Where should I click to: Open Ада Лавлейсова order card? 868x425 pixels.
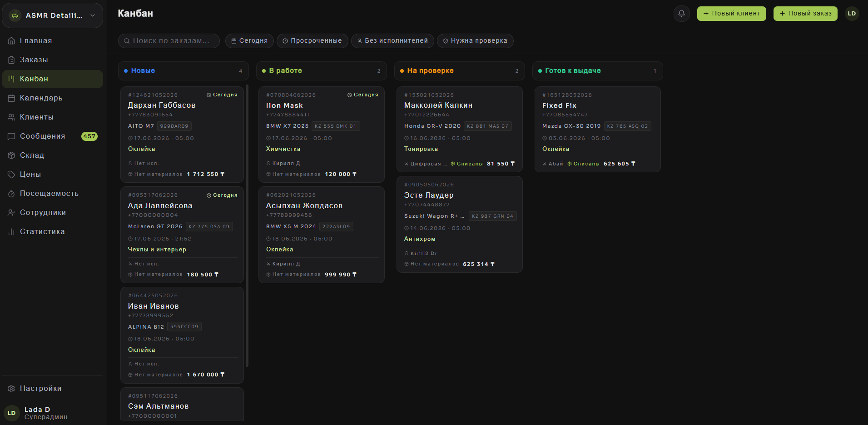coord(182,235)
